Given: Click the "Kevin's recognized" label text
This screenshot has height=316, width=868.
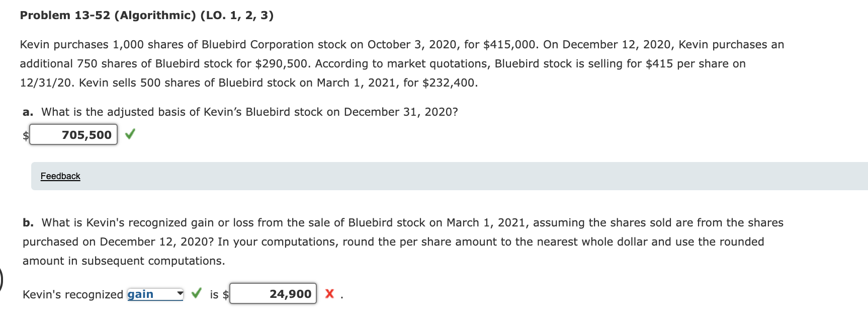Looking at the screenshot, I should [73, 294].
